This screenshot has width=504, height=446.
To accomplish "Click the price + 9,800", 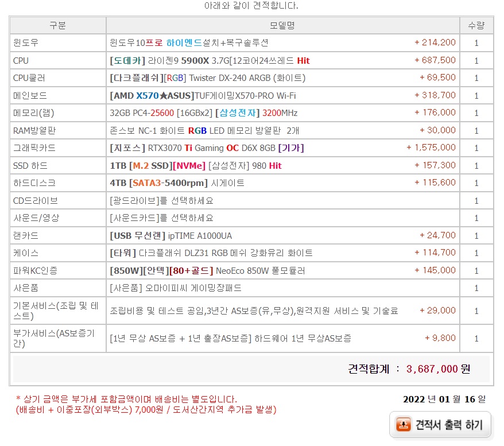I will click(440, 338).
